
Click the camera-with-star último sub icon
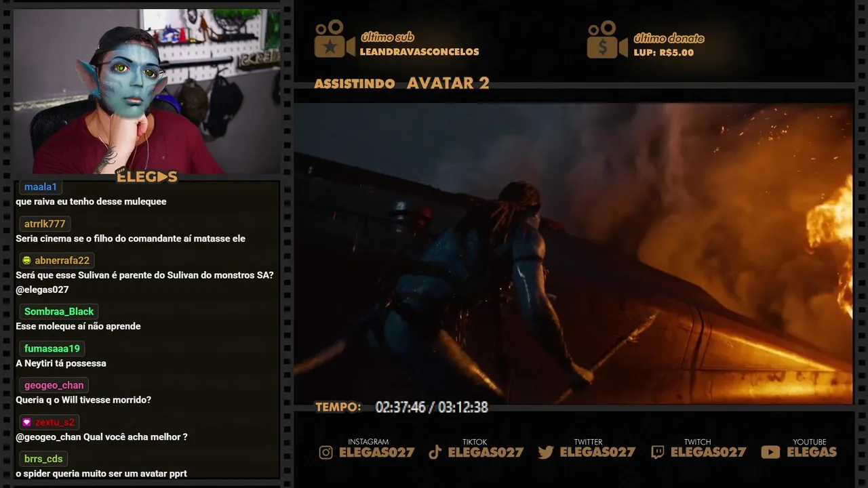334,39
